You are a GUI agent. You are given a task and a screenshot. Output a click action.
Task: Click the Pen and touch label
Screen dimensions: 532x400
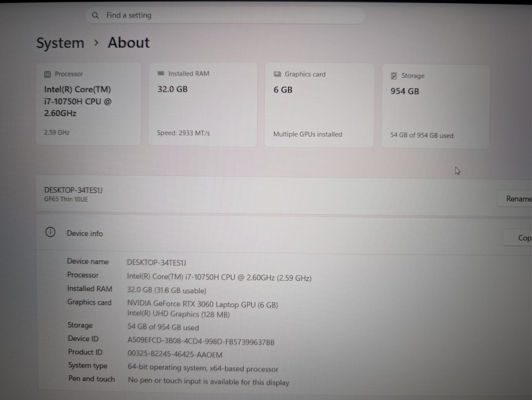[x=91, y=379]
